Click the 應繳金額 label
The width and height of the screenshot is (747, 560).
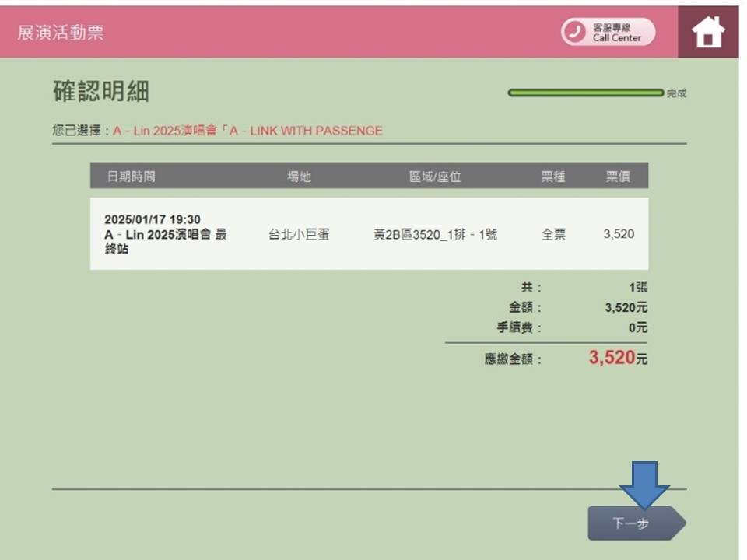point(513,359)
